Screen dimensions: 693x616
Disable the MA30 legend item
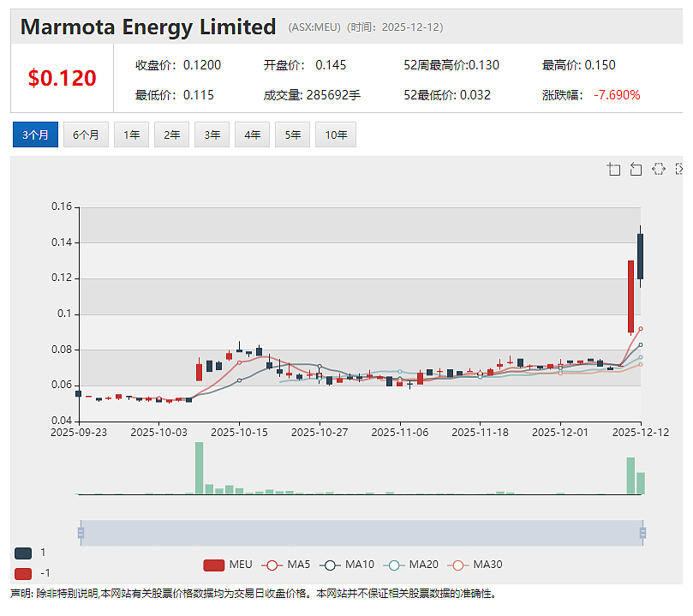point(475,565)
